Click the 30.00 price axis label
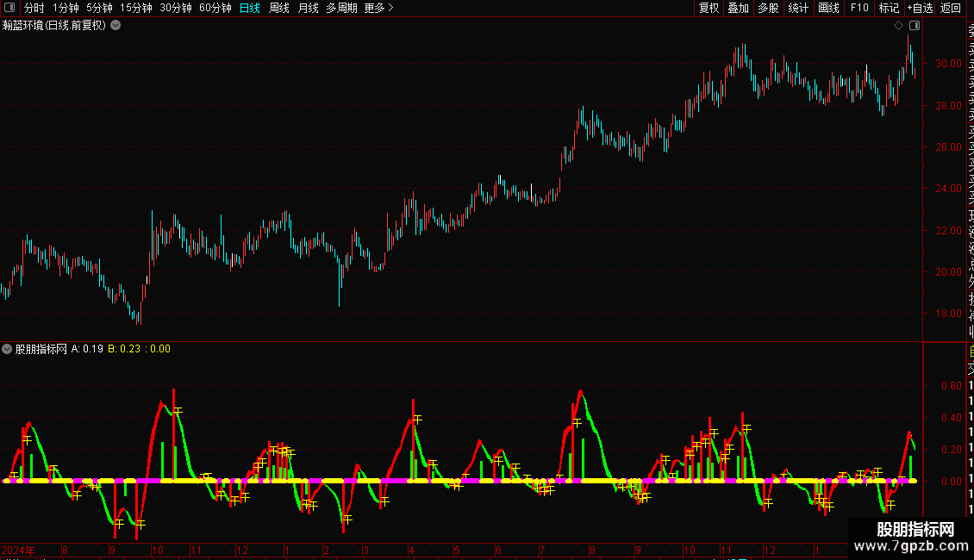Screen dimensions: 974x560 (x=948, y=64)
